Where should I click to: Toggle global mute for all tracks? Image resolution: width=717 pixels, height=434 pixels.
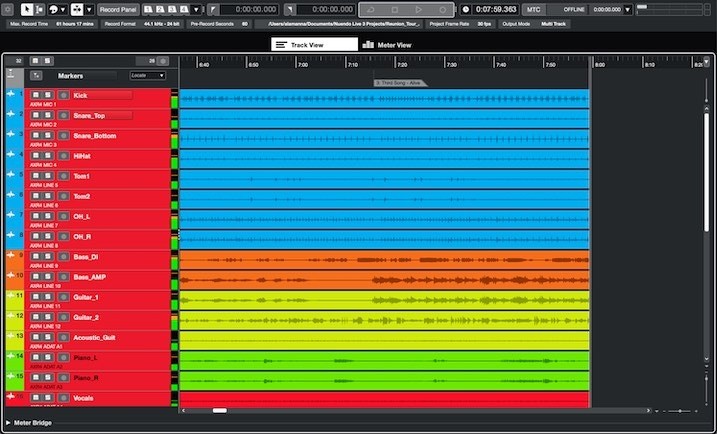35,61
